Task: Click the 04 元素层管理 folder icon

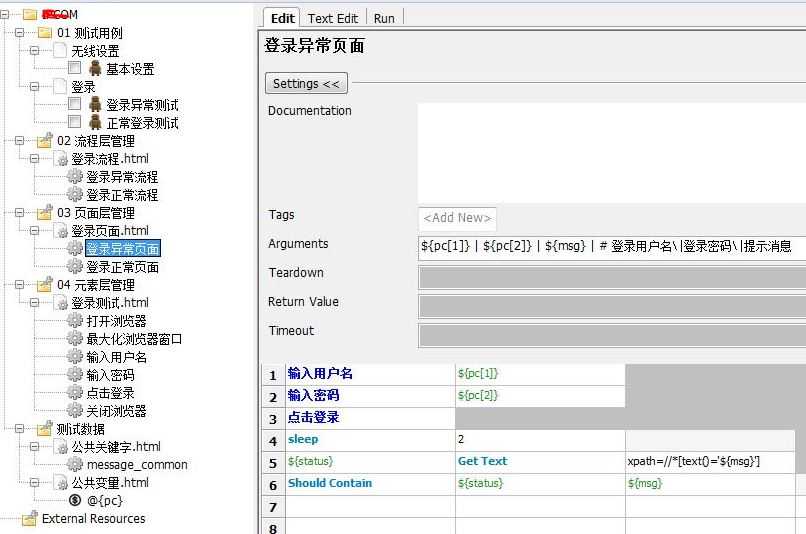Action: tap(45, 284)
